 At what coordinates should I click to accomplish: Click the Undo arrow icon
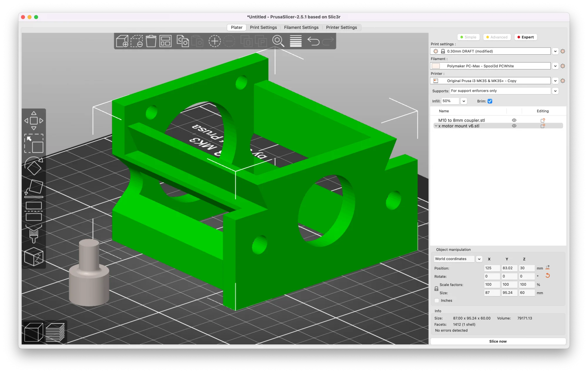click(x=313, y=41)
